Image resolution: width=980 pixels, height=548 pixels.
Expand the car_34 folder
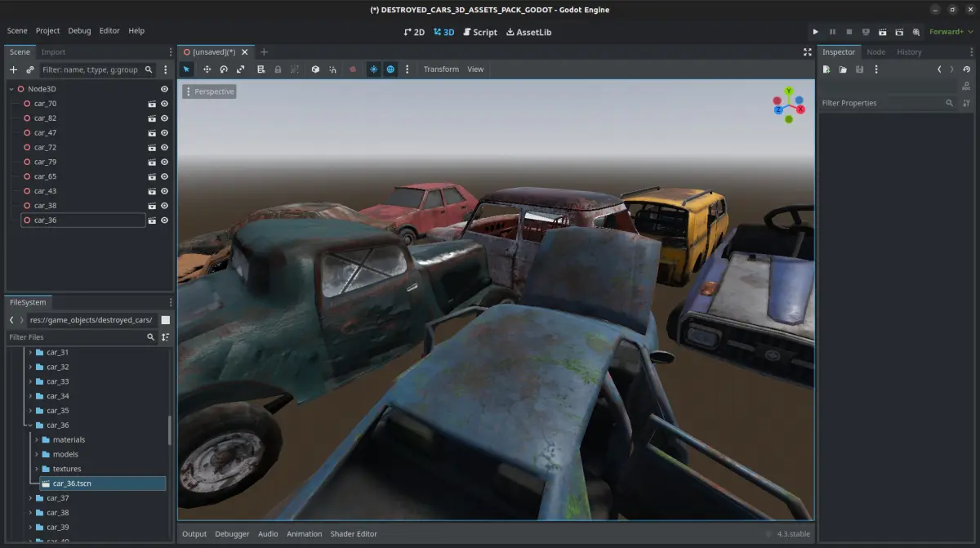pyautogui.click(x=31, y=396)
